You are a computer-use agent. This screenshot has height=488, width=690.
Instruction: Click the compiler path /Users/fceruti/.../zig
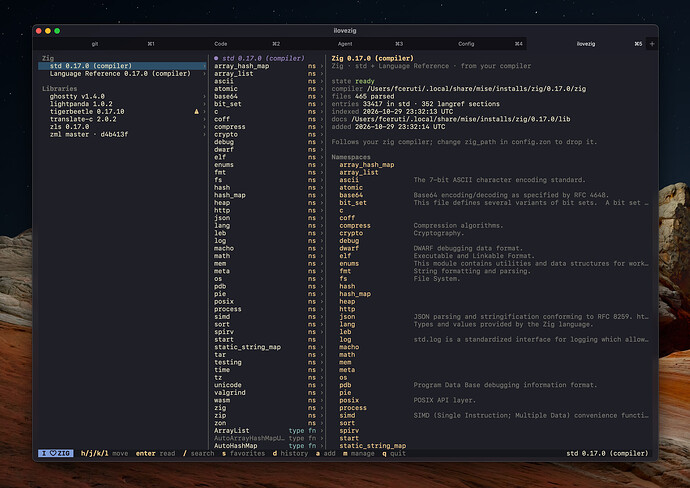[477, 89]
